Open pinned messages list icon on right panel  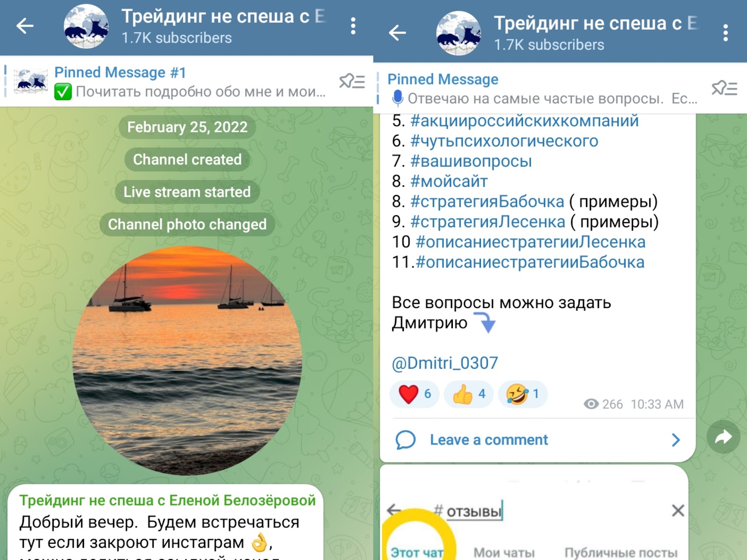(724, 88)
